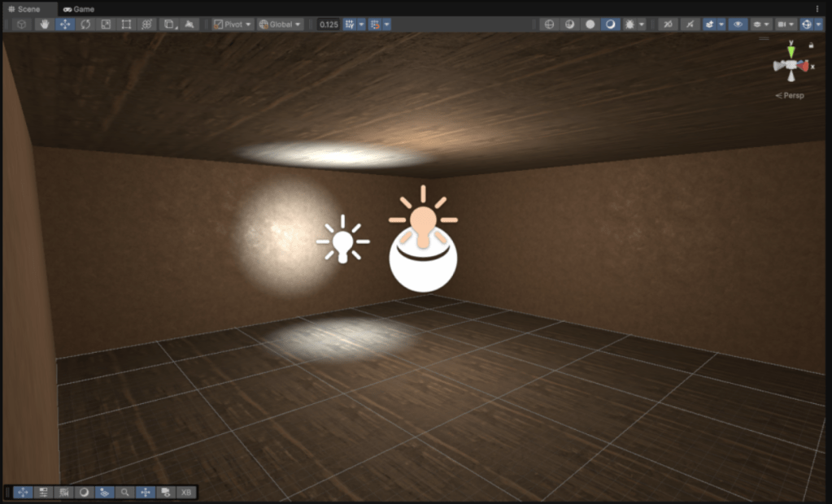Select the Scale tool
Image resolution: width=832 pixels, height=504 pixels.
click(106, 24)
